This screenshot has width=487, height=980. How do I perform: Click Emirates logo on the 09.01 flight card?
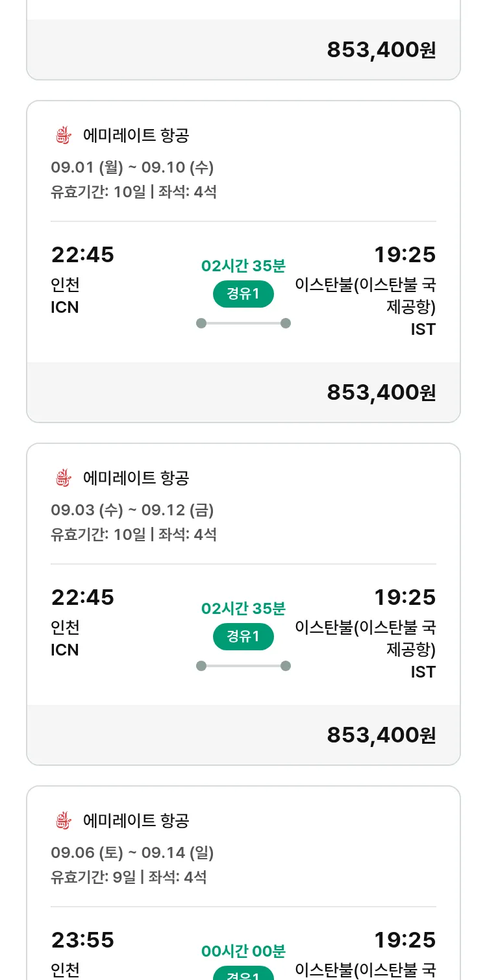pyautogui.click(x=63, y=136)
